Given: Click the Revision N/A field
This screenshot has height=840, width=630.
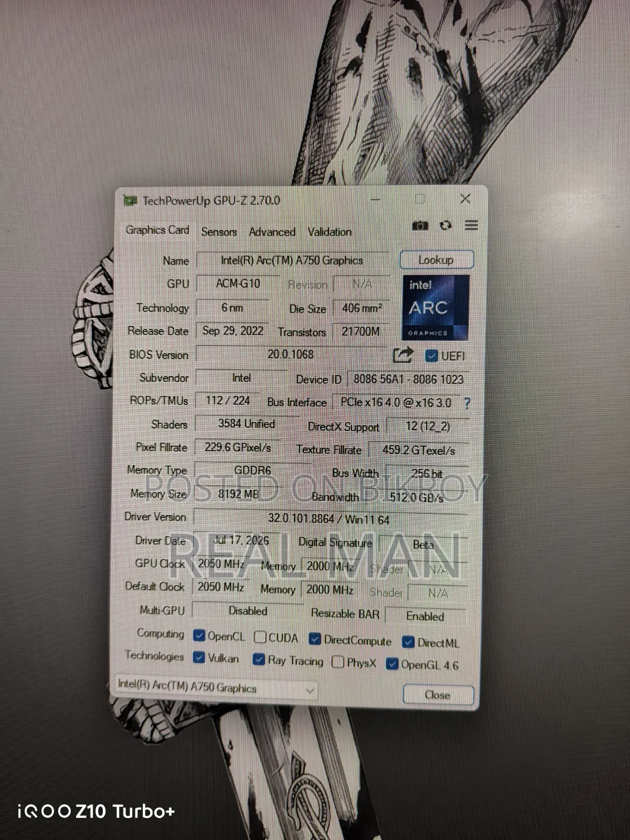Looking at the screenshot, I should (362, 284).
